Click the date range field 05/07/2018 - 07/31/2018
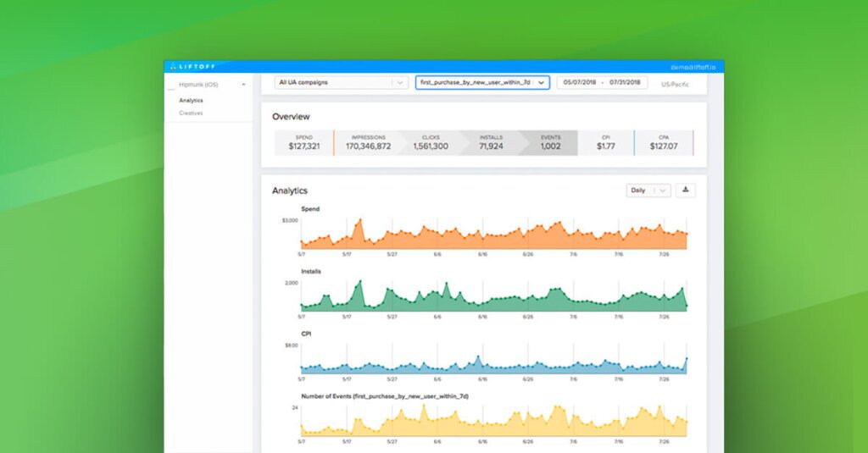 (x=602, y=82)
